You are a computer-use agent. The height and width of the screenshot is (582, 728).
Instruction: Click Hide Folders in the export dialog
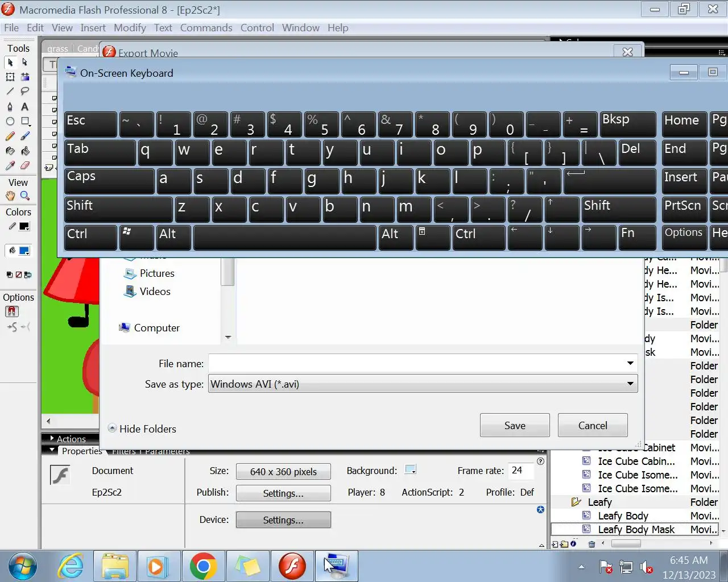point(142,429)
